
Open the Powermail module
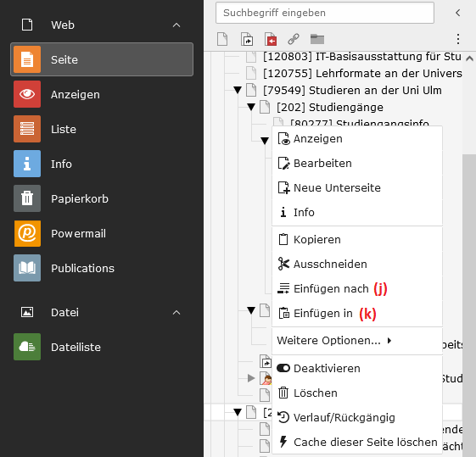[x=102, y=233]
